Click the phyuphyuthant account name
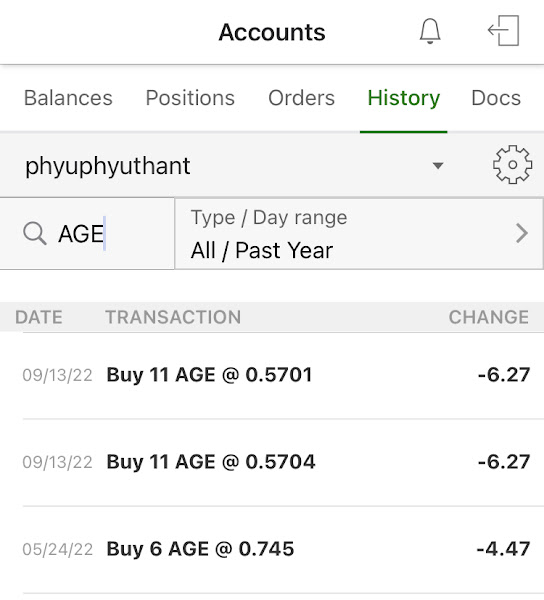The width and height of the screenshot is (544, 600). pos(107,166)
